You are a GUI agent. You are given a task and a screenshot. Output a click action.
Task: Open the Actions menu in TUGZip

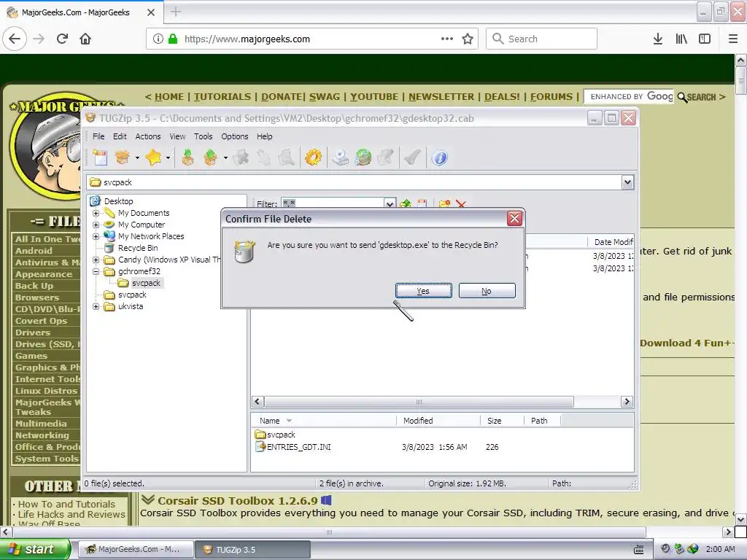[x=147, y=136]
